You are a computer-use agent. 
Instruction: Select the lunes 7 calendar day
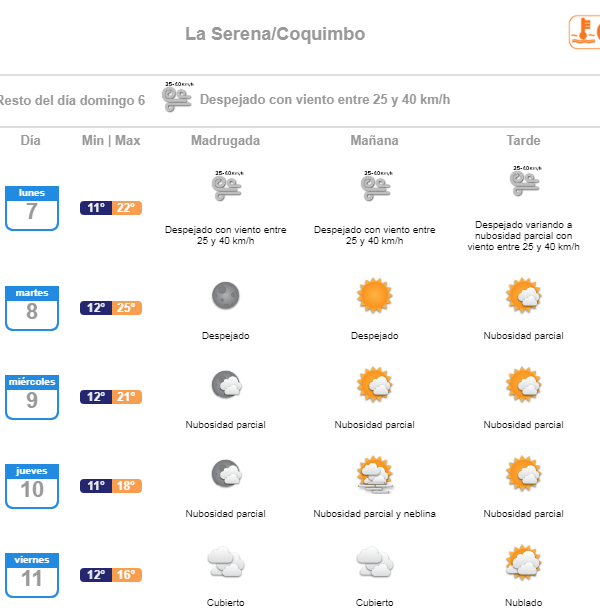pos(31,207)
